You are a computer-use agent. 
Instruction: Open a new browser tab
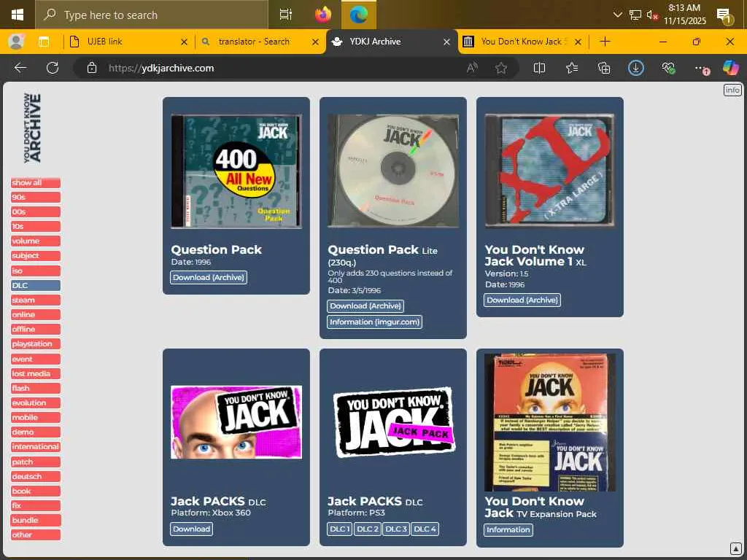[605, 42]
